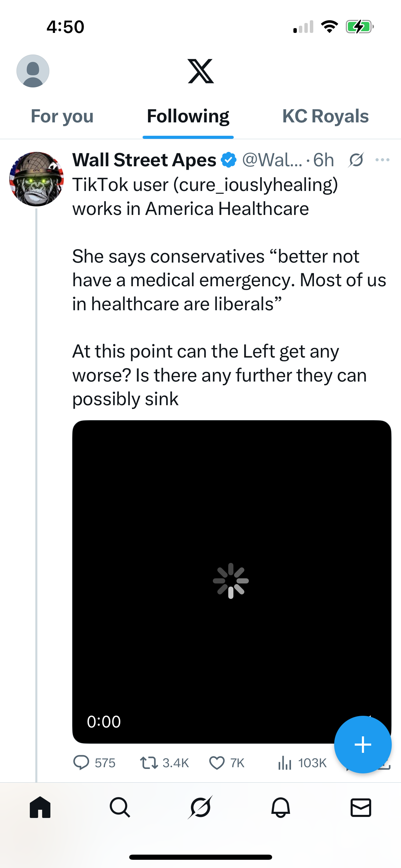Open the profile avatar menu
Image resolution: width=401 pixels, height=868 pixels.
[33, 71]
